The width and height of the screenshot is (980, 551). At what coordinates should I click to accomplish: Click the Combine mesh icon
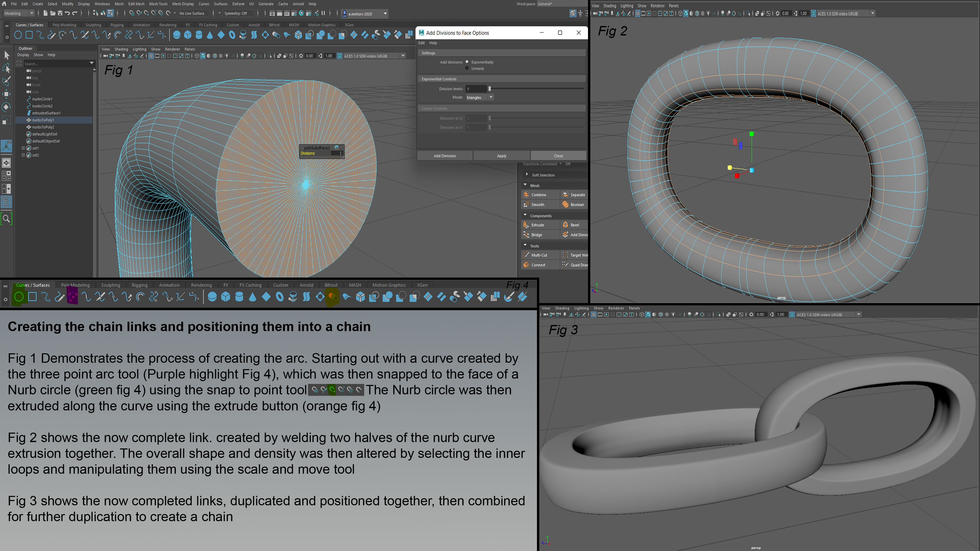pyautogui.click(x=526, y=195)
